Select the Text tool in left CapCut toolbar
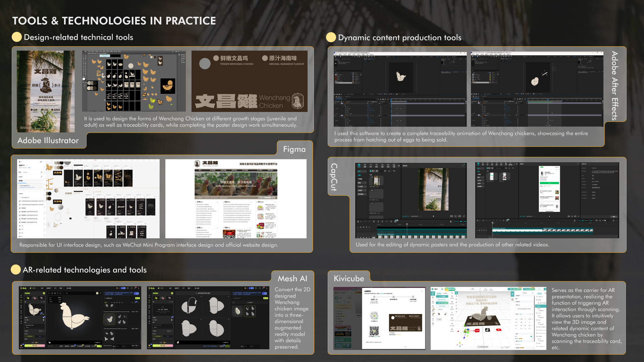 371,166
